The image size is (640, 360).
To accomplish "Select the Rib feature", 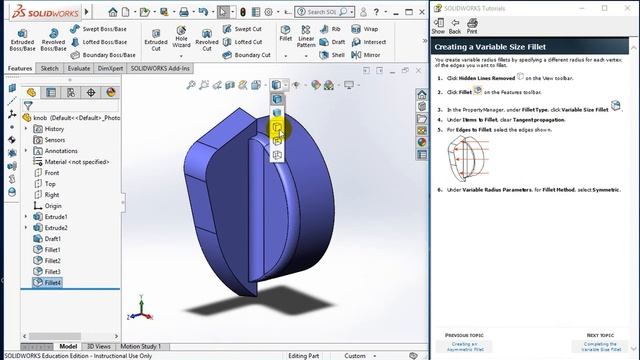I will pos(330,29).
